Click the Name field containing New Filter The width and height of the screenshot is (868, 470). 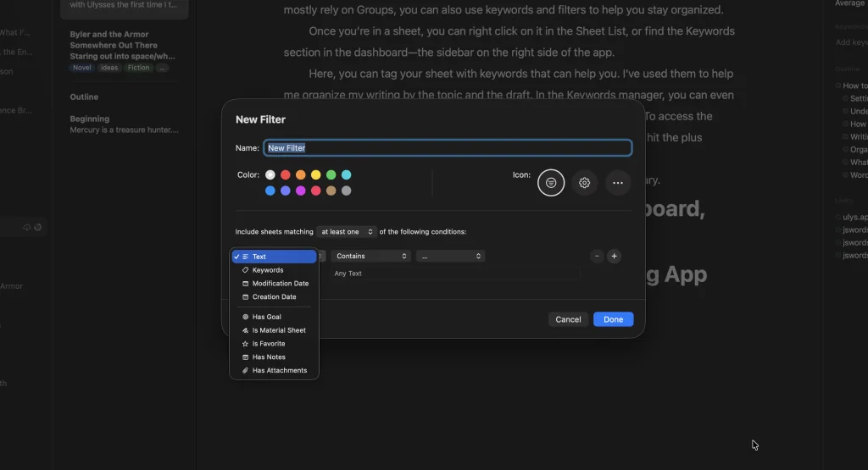click(x=448, y=147)
